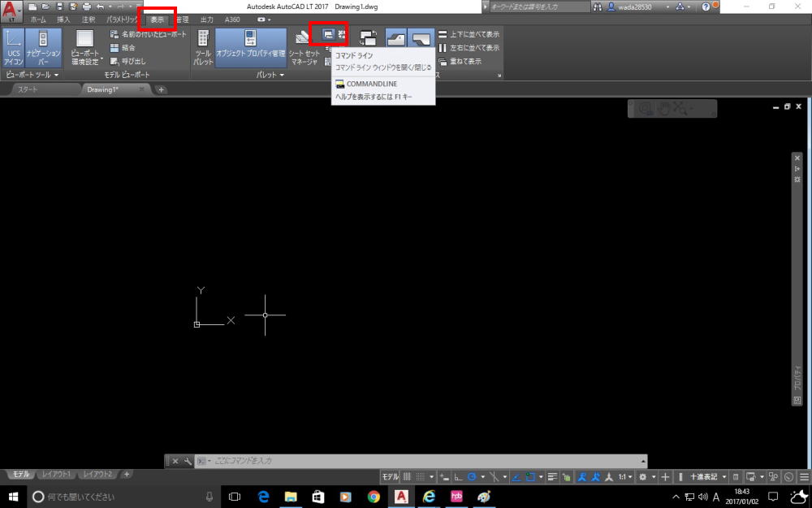Click the command line input field
812x508 pixels.
click(x=421, y=461)
